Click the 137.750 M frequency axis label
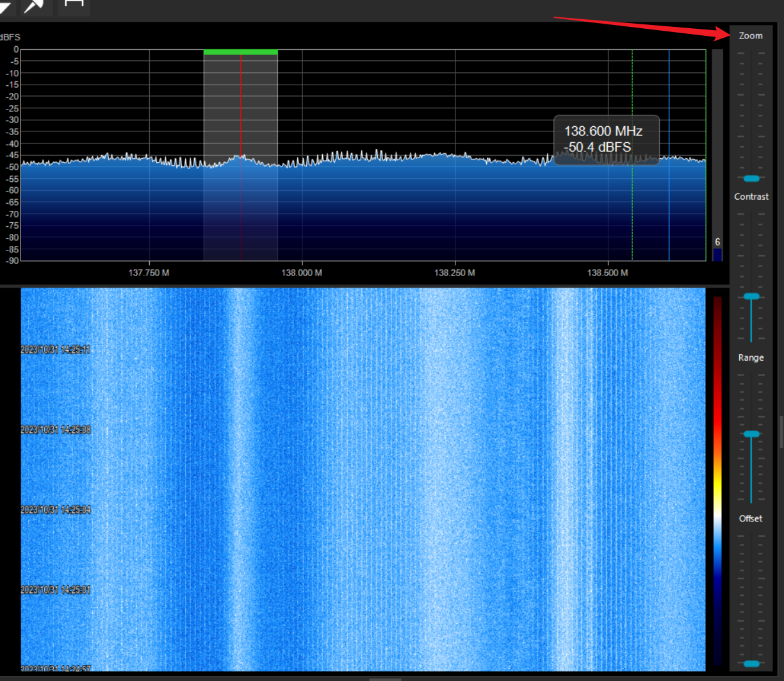Image resolution: width=784 pixels, height=681 pixels. click(149, 272)
